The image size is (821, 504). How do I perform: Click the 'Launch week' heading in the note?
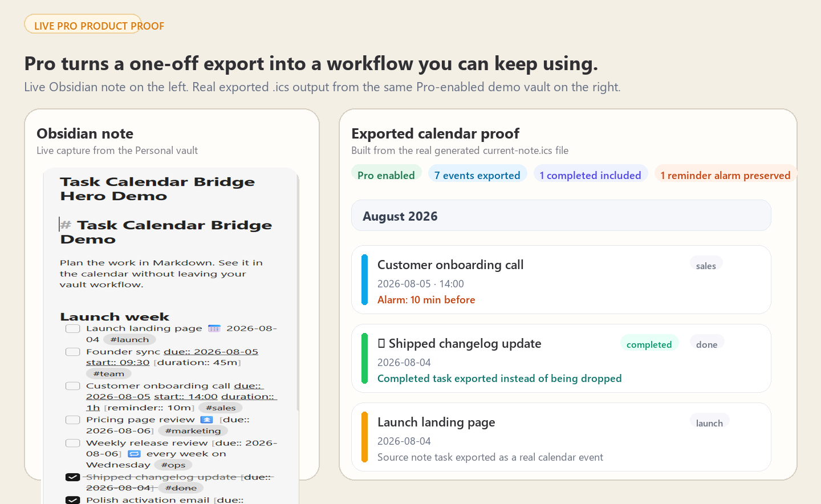pyautogui.click(x=115, y=317)
